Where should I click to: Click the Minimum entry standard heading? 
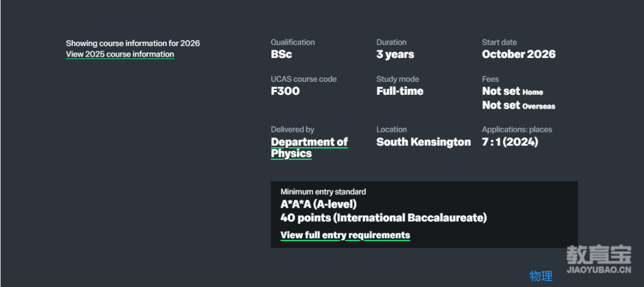[x=323, y=192]
